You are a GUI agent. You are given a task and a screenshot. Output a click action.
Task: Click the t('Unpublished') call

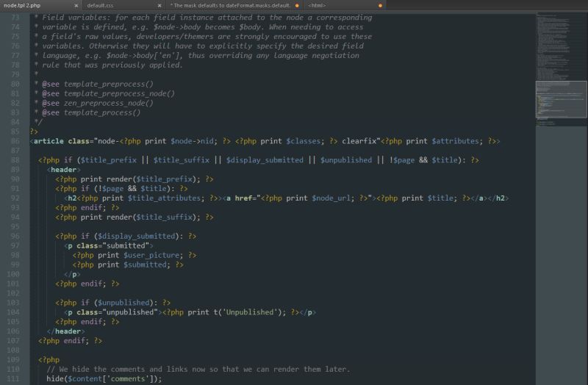coord(248,312)
